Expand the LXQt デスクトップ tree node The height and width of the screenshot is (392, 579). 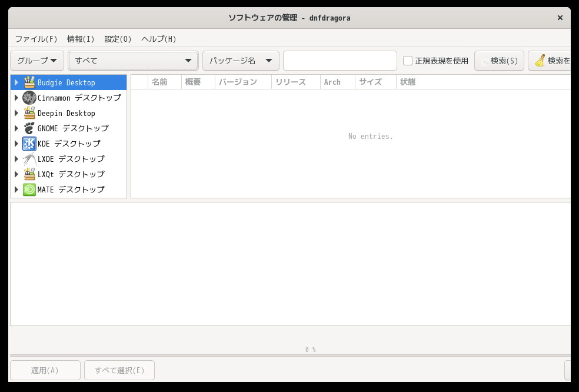[x=16, y=174]
